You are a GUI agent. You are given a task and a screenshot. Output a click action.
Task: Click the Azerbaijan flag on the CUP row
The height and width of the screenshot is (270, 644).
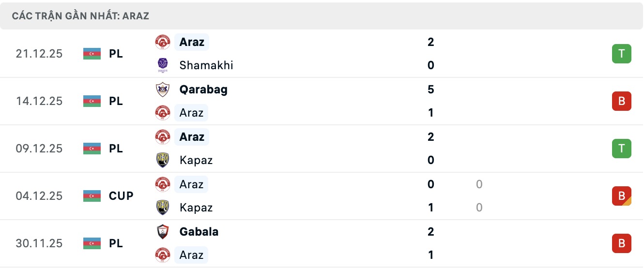[92, 196]
